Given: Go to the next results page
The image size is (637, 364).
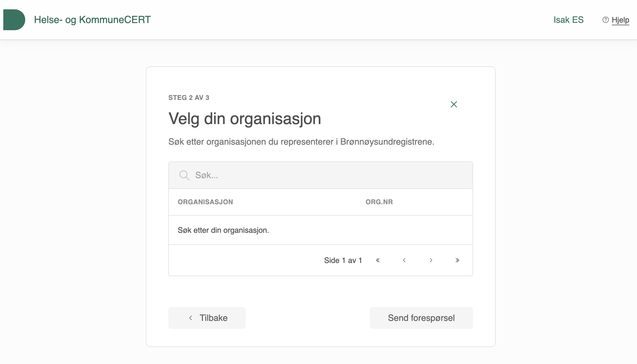Looking at the screenshot, I should point(431,260).
